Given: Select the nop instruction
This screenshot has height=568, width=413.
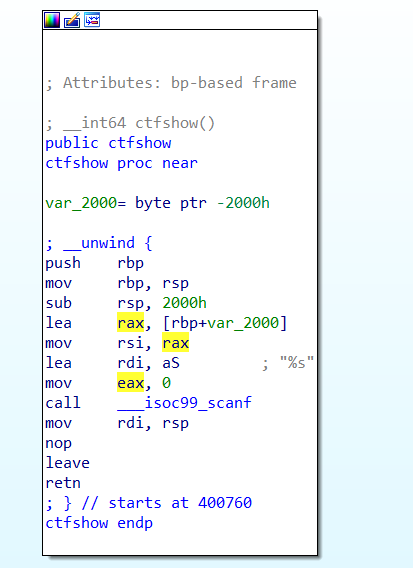Looking at the screenshot, I should 59,443.
